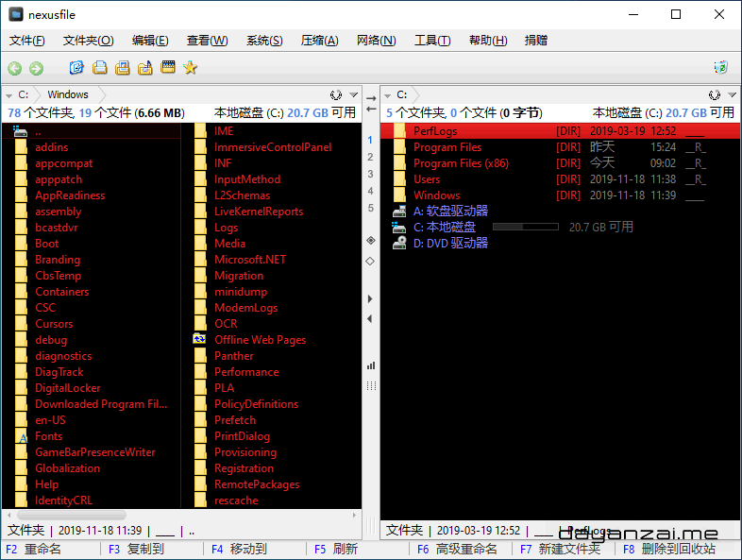Open left panel history dropdown arrow
Viewport: 742px width, 560px height.
tap(353, 95)
